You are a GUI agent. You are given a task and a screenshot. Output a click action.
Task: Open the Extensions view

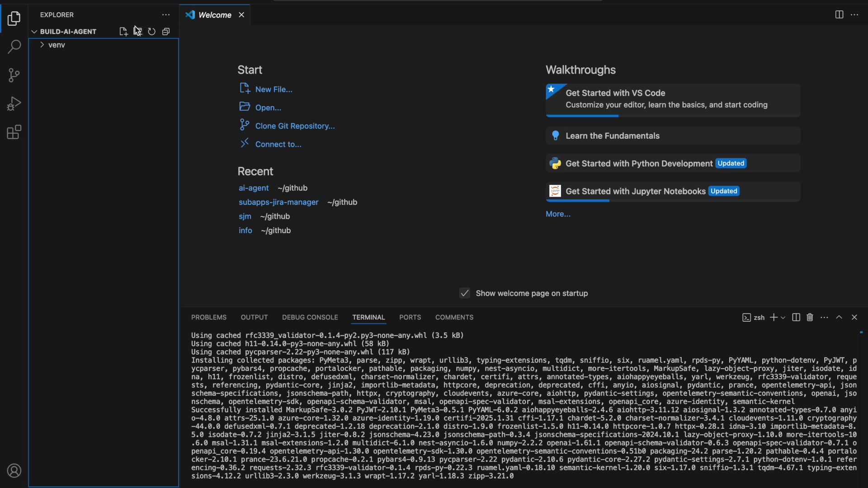coord(14,132)
